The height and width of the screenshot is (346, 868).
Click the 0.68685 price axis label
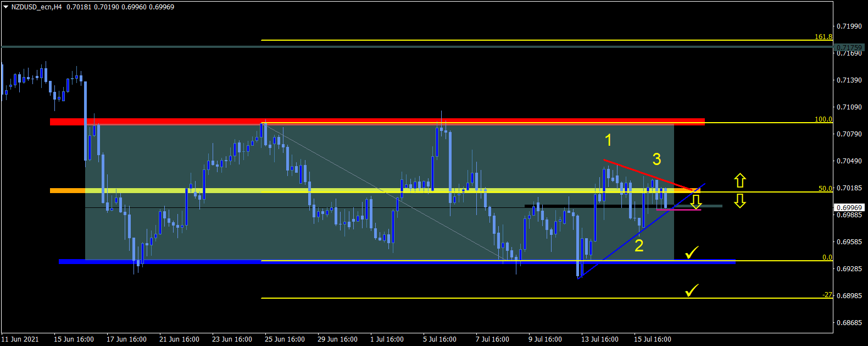849,322
